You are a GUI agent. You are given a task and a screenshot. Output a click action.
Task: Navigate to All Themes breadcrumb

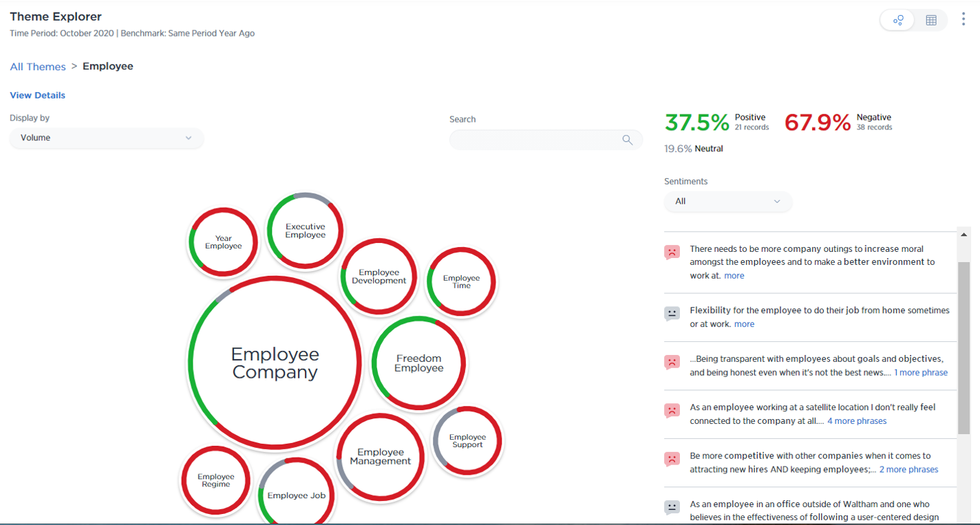pos(38,67)
